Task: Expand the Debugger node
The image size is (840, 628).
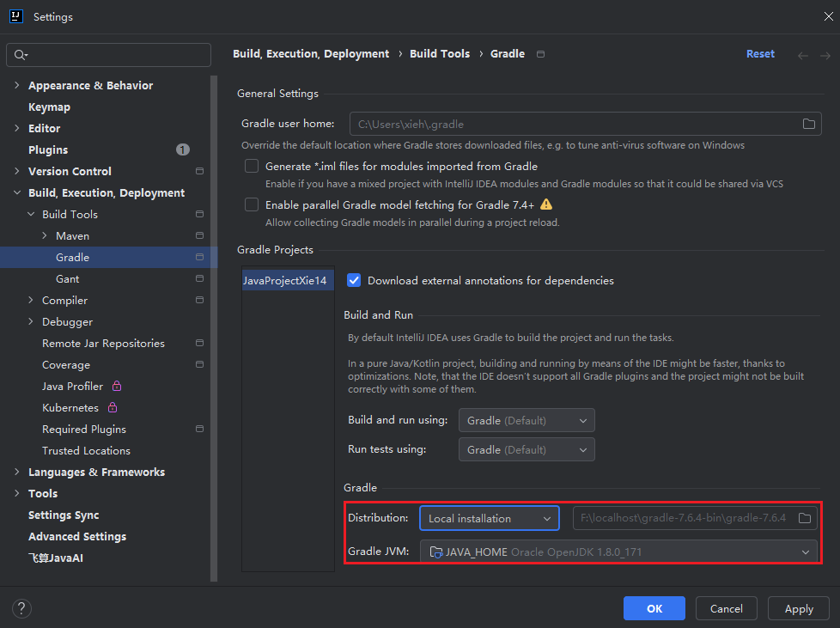Action: point(31,321)
